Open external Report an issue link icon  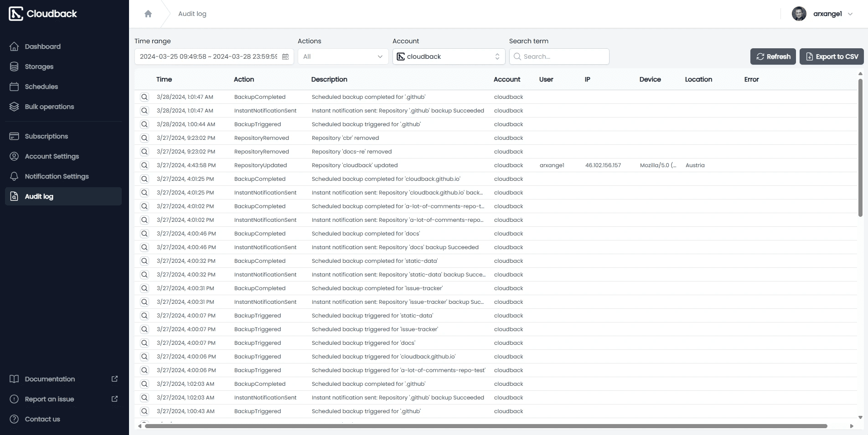(115, 399)
